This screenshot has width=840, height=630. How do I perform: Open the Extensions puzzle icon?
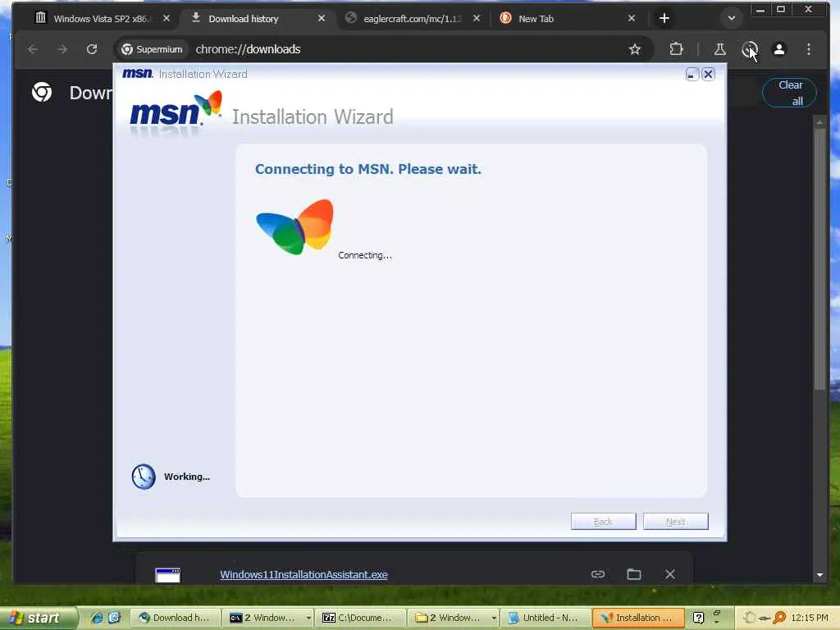[676, 49]
